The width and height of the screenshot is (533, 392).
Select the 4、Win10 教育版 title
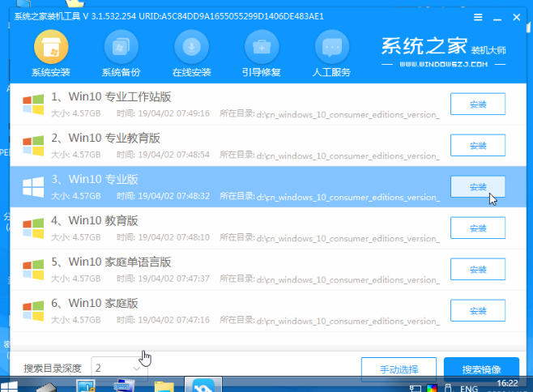95,220
